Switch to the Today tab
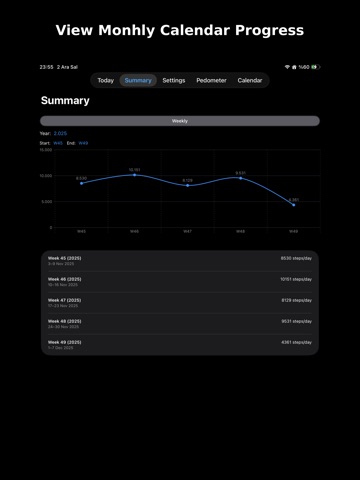360x480 pixels. [105, 80]
